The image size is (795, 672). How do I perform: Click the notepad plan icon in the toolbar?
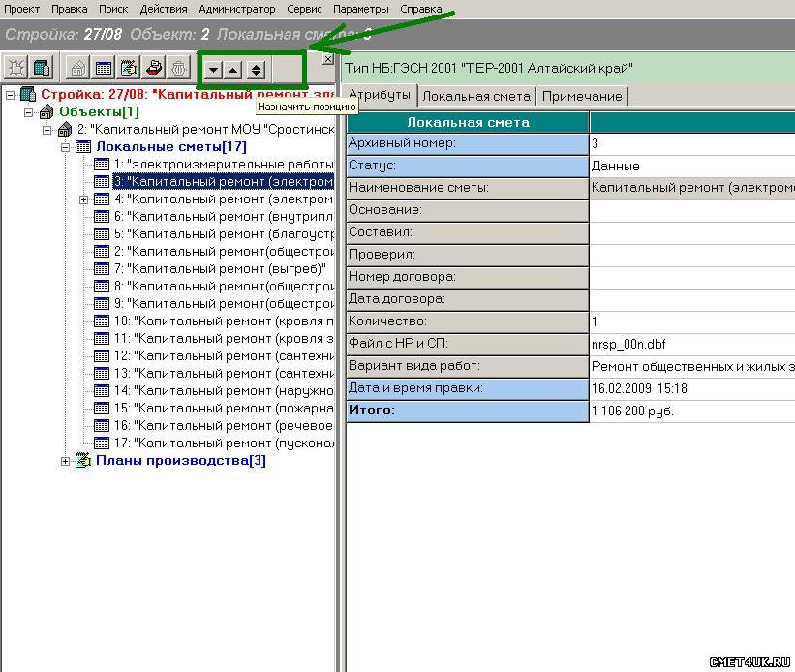[x=128, y=69]
